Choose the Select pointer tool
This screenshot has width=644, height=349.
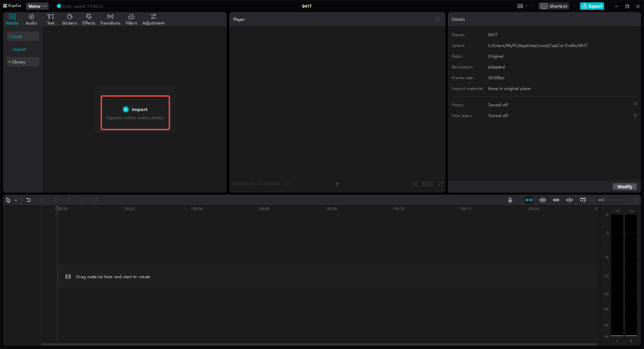[8, 200]
